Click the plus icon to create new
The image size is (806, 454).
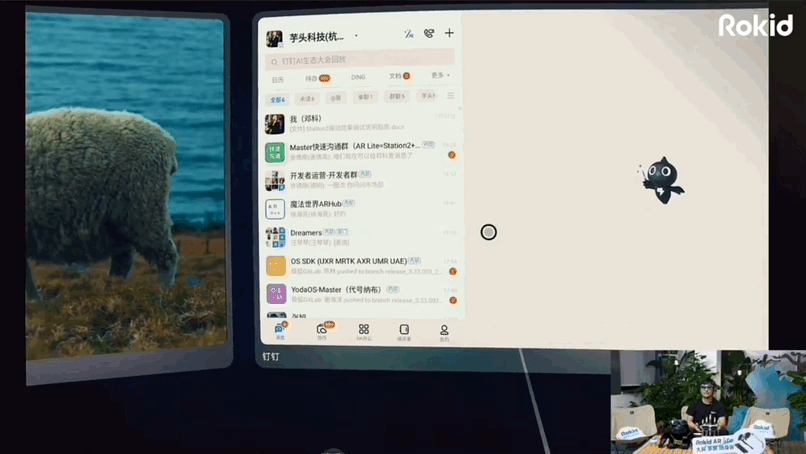pyautogui.click(x=449, y=33)
